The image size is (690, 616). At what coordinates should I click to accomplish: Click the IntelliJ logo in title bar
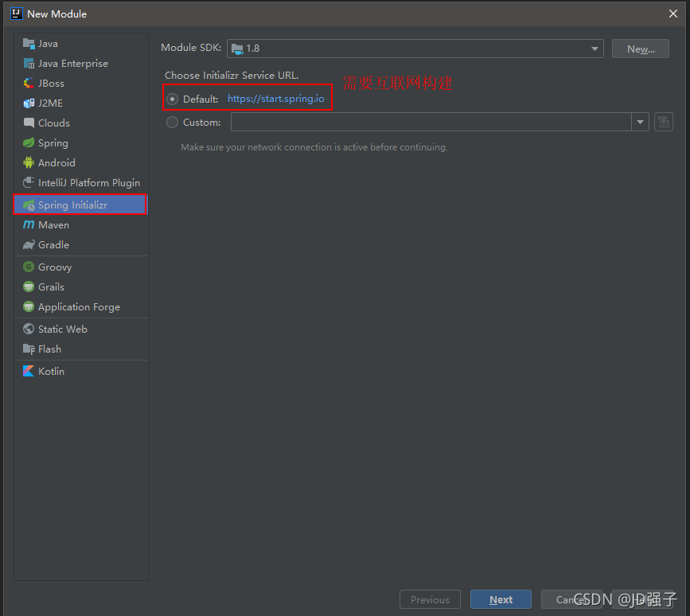[x=16, y=14]
